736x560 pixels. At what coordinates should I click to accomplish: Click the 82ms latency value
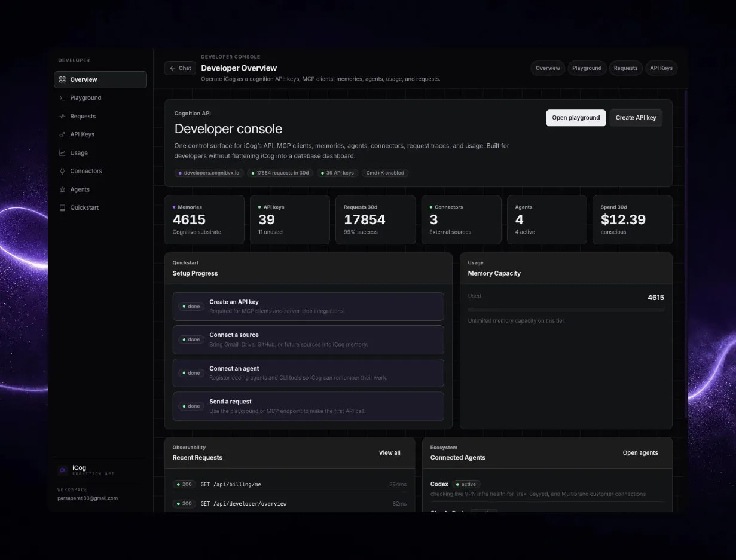399,504
